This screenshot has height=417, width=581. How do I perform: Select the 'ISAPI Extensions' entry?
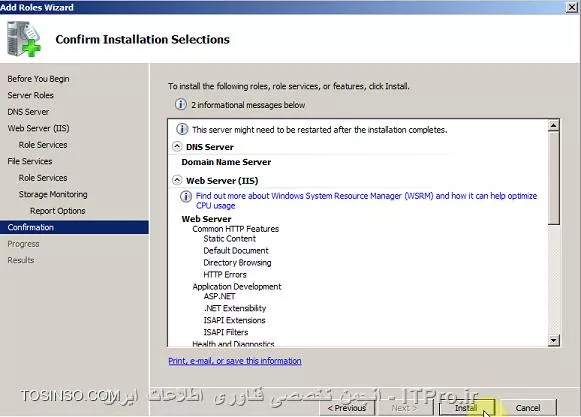tap(234, 320)
